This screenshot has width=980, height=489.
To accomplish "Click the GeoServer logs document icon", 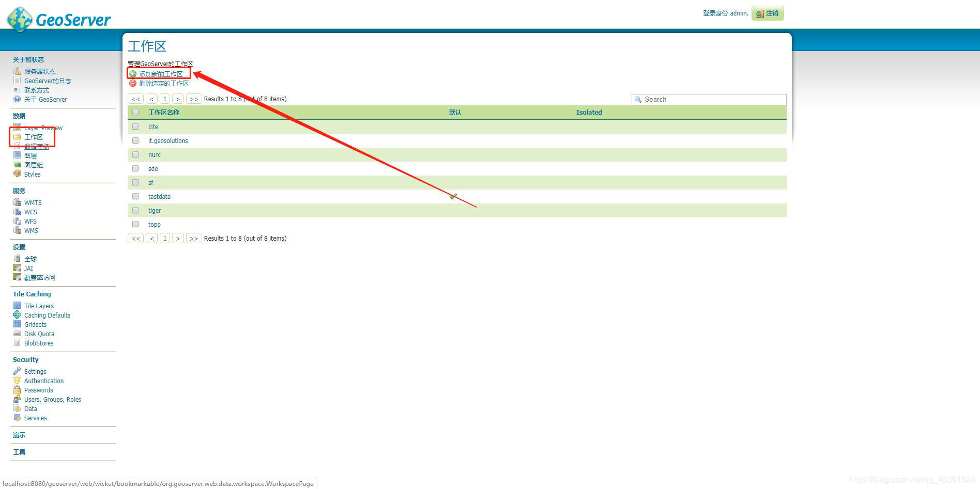I will 17,81.
